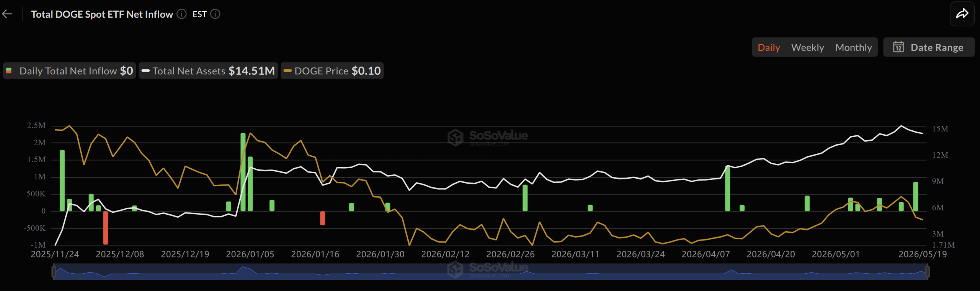This screenshot has width=980, height=291.
Task: Toggle DOGE Price line series
Action: [x=332, y=71]
